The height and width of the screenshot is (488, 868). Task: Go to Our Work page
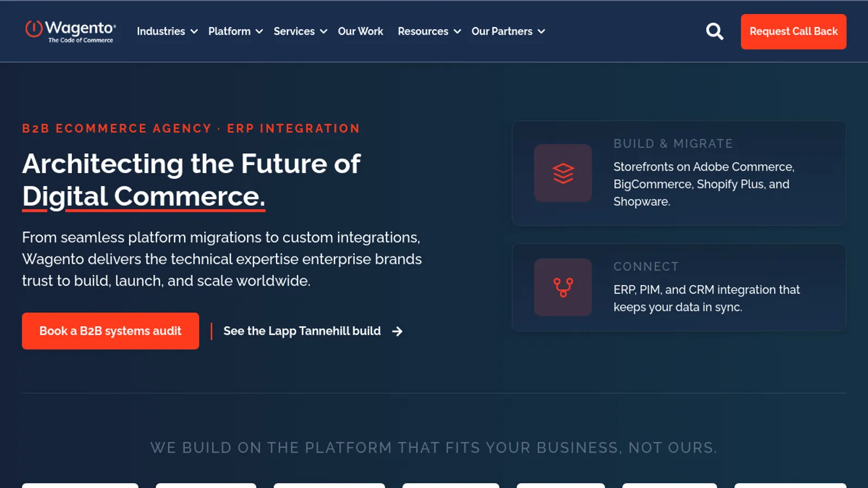(x=360, y=31)
